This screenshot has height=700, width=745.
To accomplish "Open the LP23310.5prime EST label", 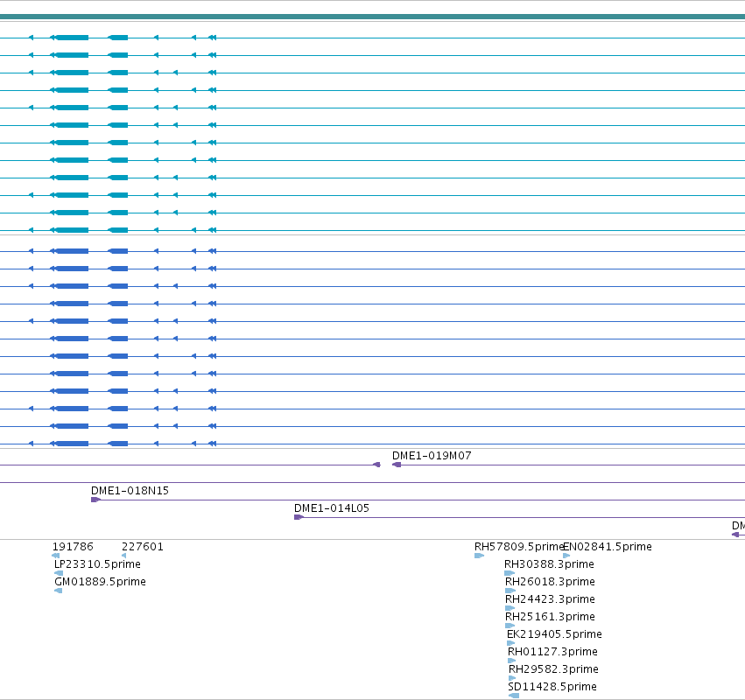I will (97, 564).
